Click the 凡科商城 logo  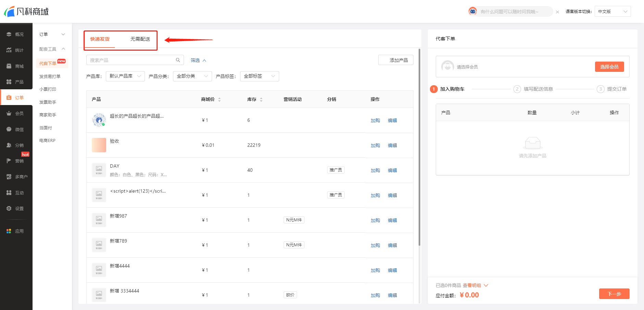pyautogui.click(x=26, y=11)
